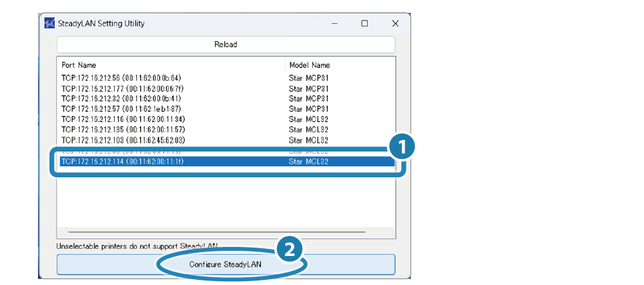Minimize the SteadyLAN Setting Utility window
The image size is (644, 285).
334,24
